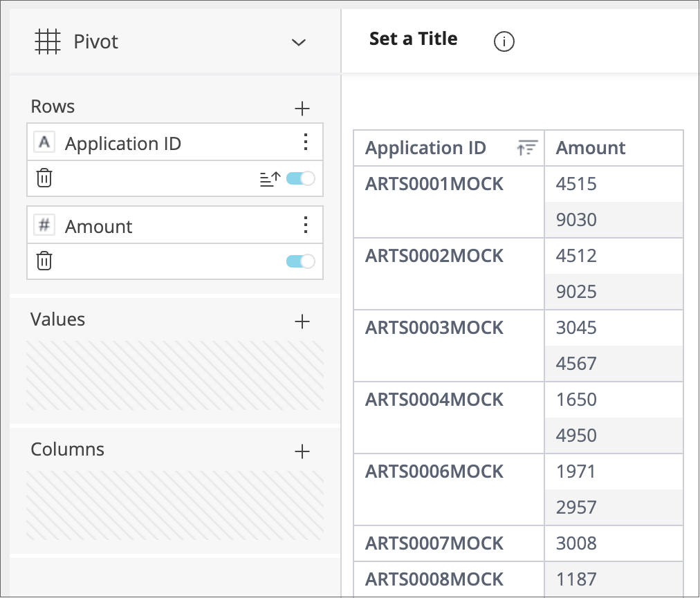The width and height of the screenshot is (700, 598).
Task: Open the Pivot chart type dropdown
Action: tap(299, 42)
